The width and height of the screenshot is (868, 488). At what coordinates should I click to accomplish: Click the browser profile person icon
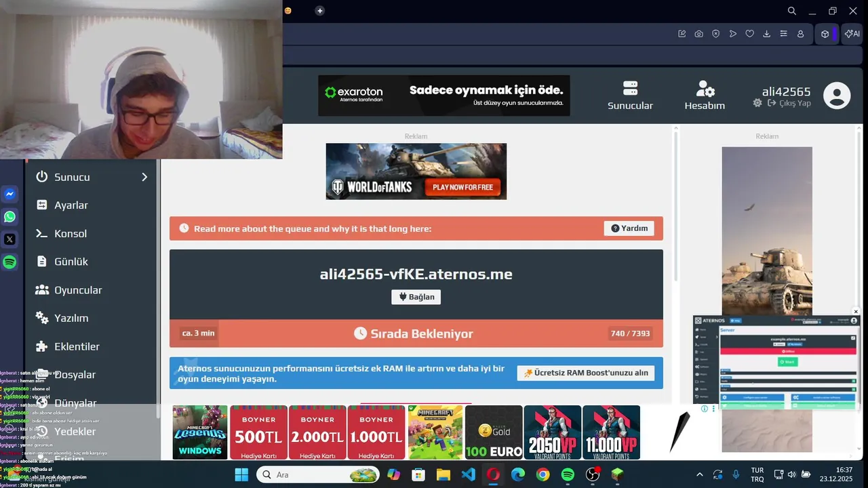coord(801,34)
